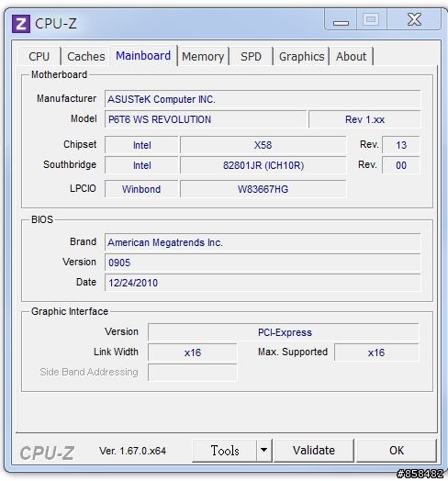Click the empty Side Band Addressing field

(x=193, y=373)
